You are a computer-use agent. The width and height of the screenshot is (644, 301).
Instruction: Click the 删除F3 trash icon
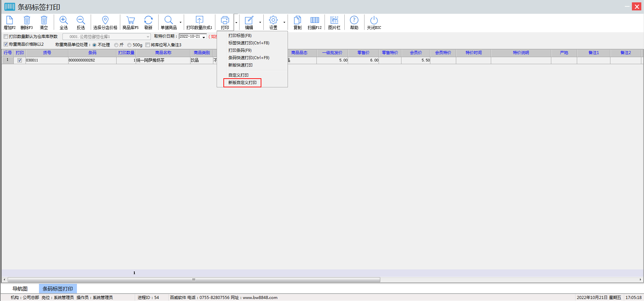coord(27,20)
